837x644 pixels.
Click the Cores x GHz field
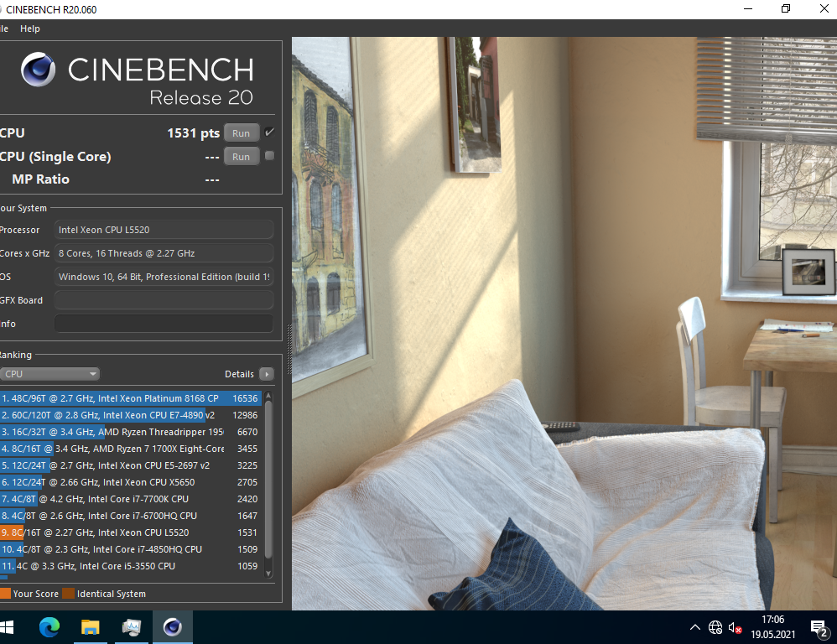(x=164, y=253)
